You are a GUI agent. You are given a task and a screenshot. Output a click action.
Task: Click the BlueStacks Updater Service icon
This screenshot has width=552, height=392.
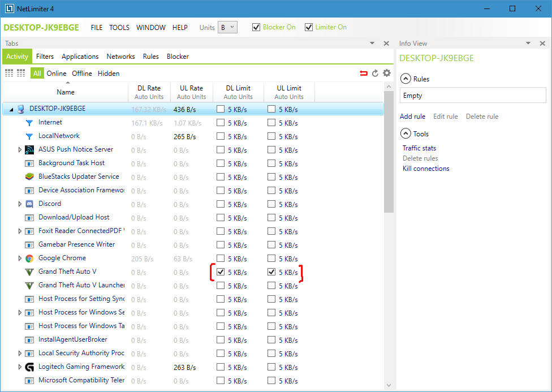(29, 177)
